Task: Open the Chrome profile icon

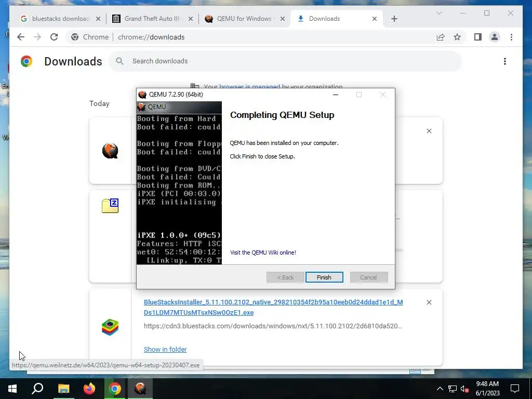Action: [495, 37]
